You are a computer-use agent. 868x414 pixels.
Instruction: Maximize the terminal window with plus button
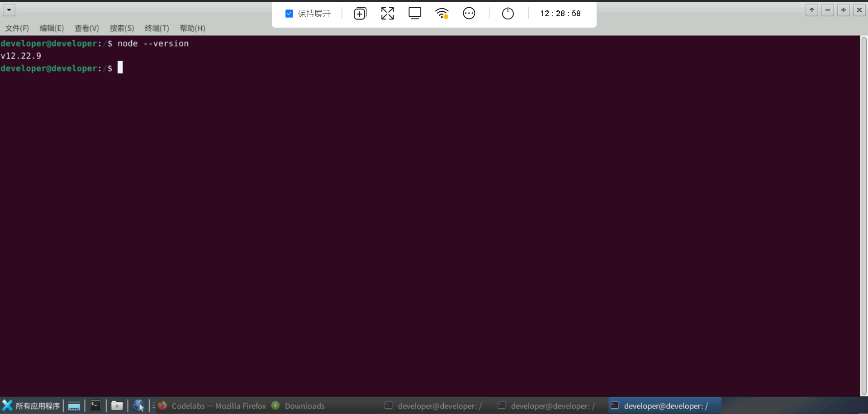click(x=844, y=10)
